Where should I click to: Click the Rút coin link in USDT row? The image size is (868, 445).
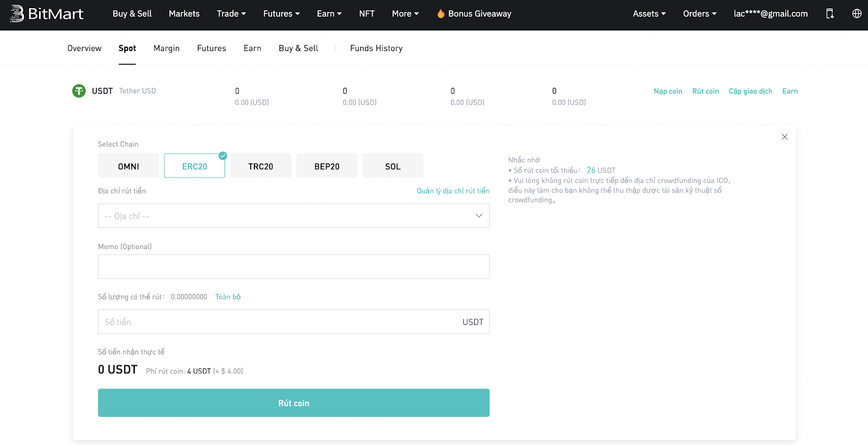[x=705, y=91]
